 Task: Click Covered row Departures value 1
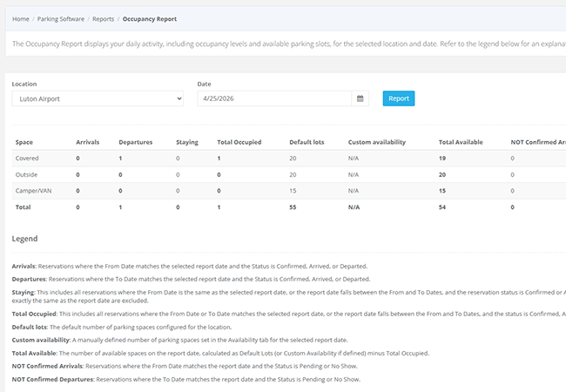click(x=120, y=158)
